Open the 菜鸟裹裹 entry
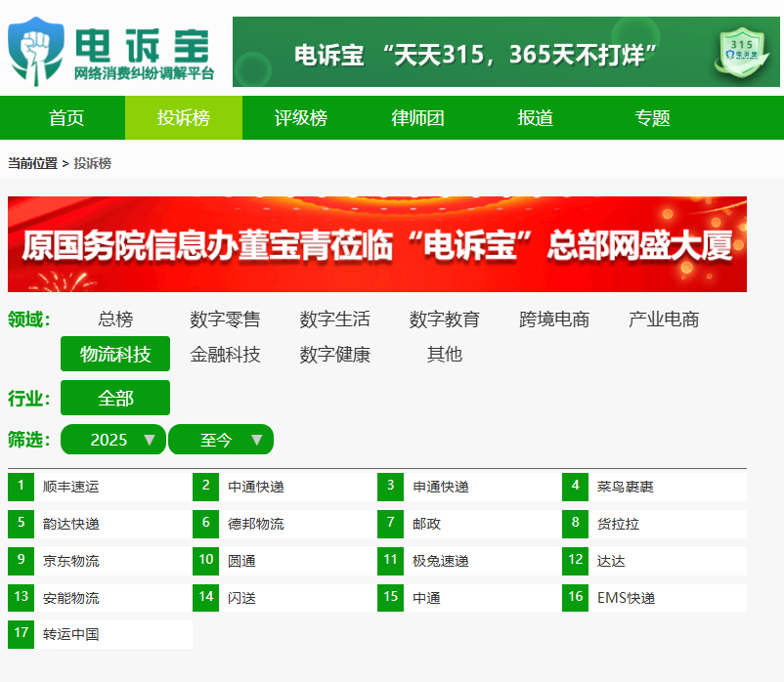The width and height of the screenshot is (784, 682). pos(626,488)
